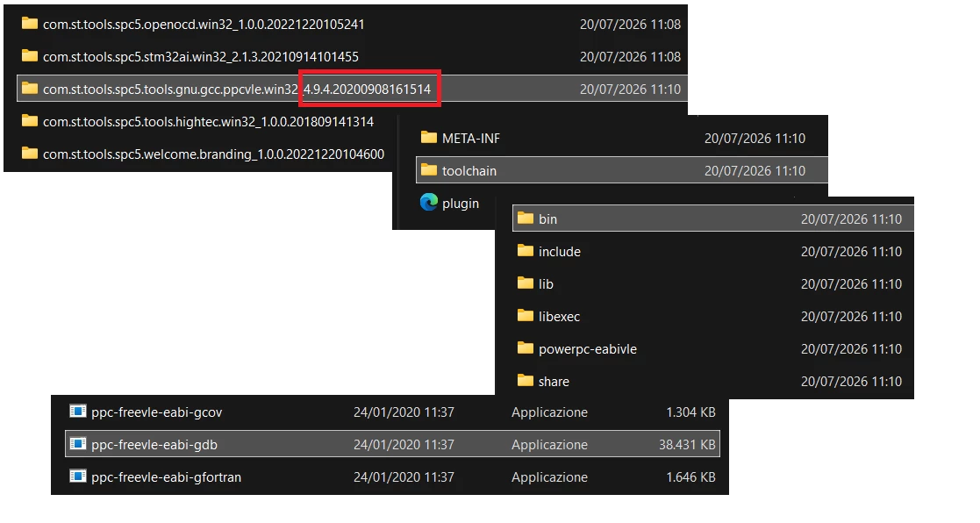Click folder icon of com.st.tools.spc5.stm32ai.win32 entry
The image size is (980, 523).
point(29,55)
